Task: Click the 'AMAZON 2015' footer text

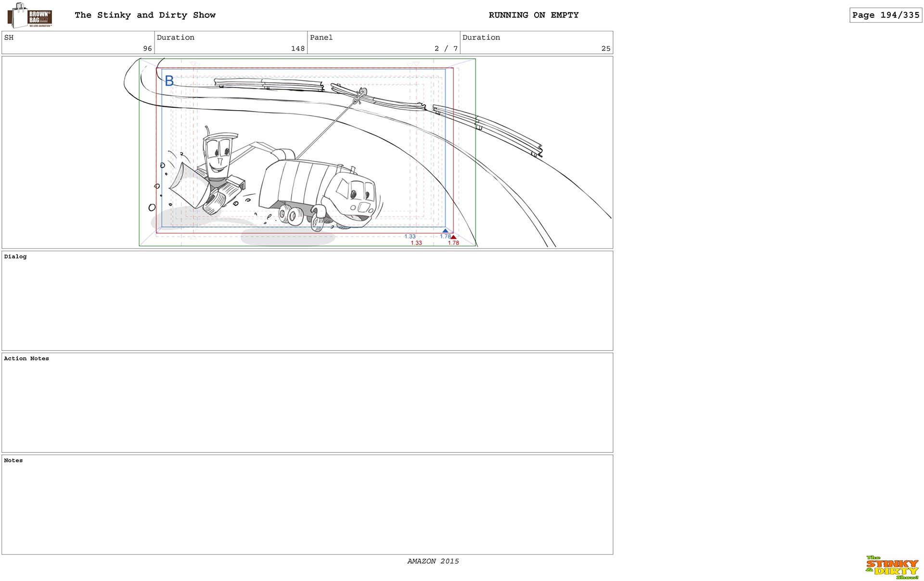Action: click(433, 561)
